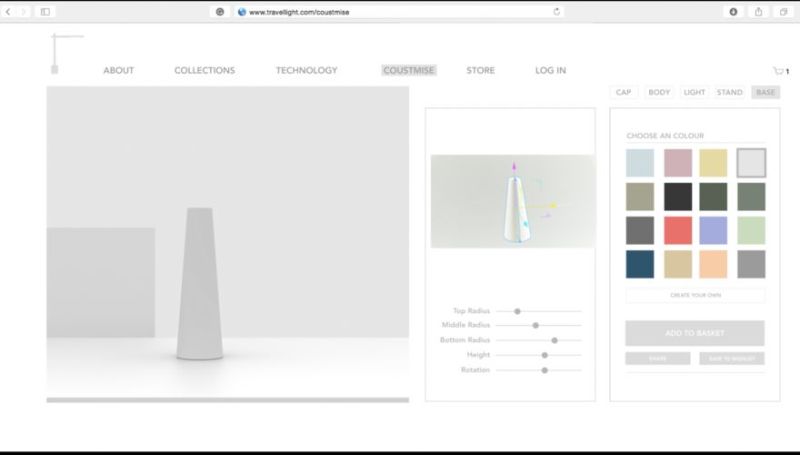The image size is (800, 455).
Task: Choose the coral red colour swatch
Action: [x=678, y=231]
